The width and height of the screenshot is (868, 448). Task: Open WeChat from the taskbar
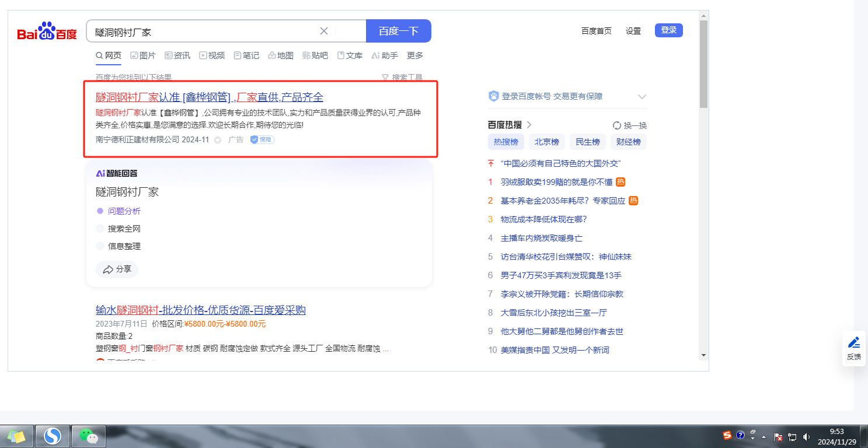[88, 436]
